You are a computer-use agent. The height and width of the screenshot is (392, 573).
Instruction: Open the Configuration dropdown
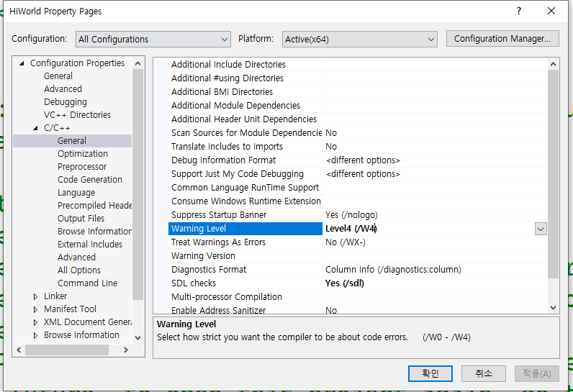153,39
